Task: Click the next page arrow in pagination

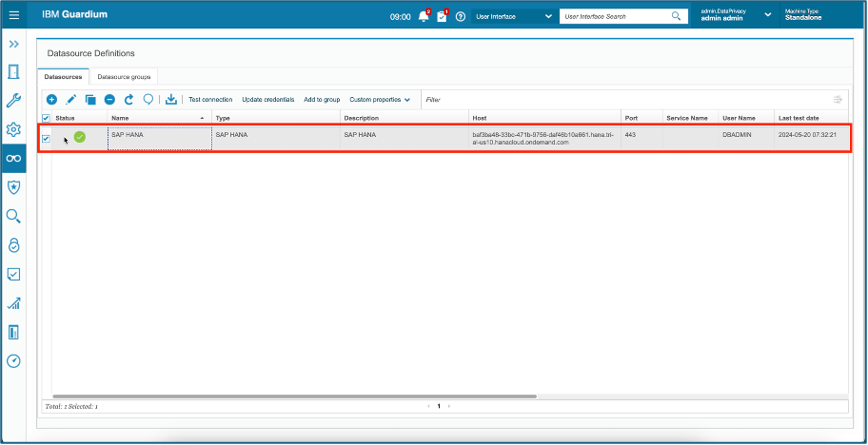Action: click(449, 406)
